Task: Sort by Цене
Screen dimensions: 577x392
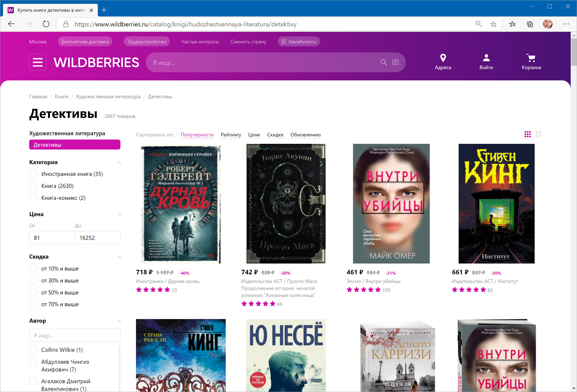Action: [x=254, y=135]
